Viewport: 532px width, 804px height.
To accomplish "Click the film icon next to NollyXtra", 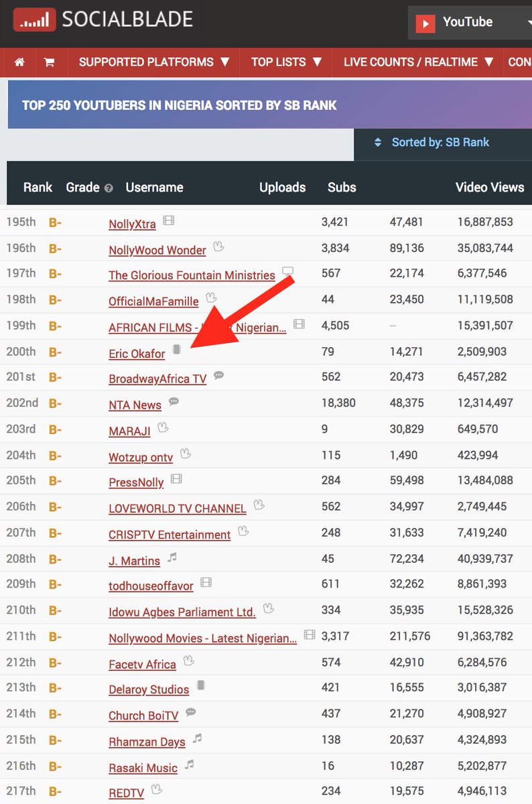I will [x=168, y=220].
